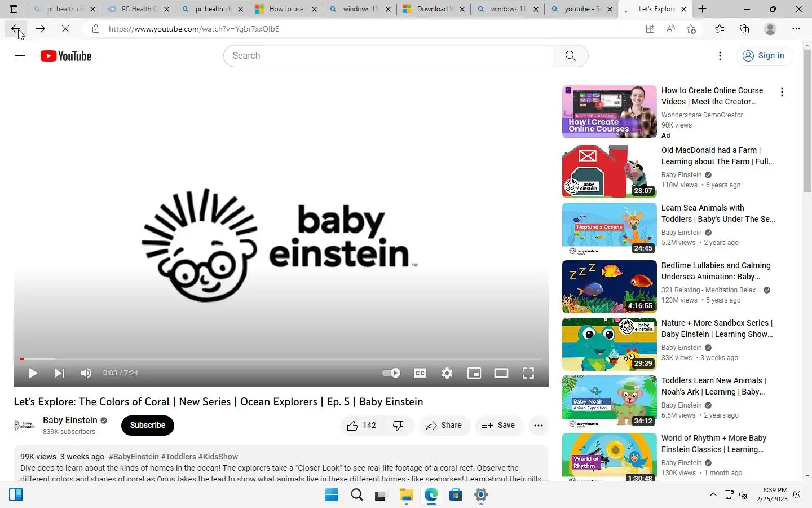Open the Share dialog
The height and width of the screenshot is (508, 812).
pos(444,426)
